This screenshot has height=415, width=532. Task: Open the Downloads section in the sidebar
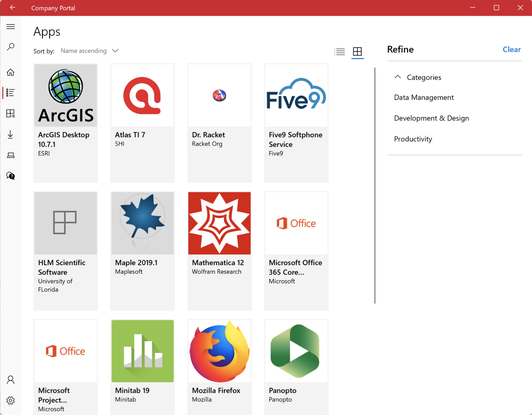pos(11,135)
